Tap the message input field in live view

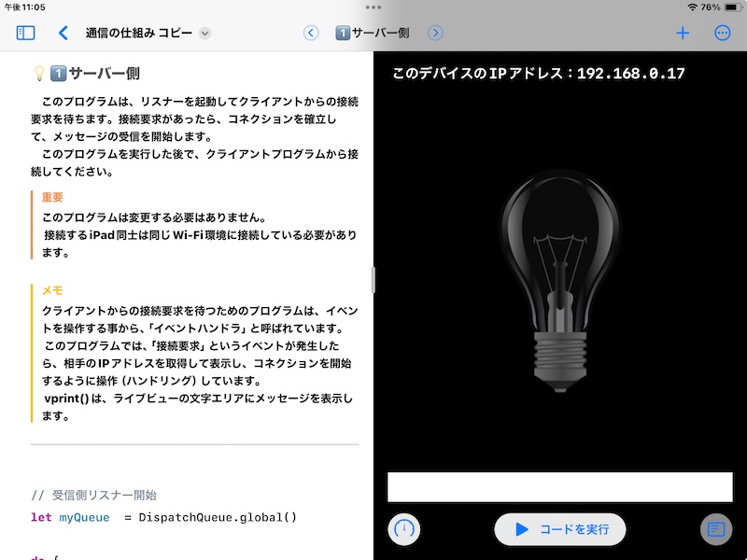click(560, 486)
